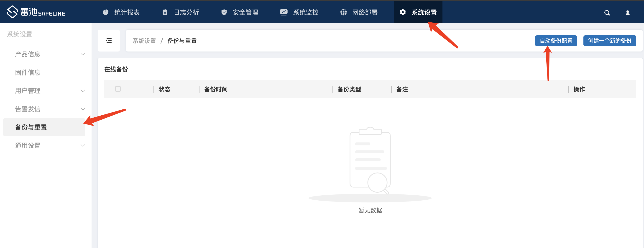
Task: Click the 创建一个新的备份 button
Action: point(609,41)
